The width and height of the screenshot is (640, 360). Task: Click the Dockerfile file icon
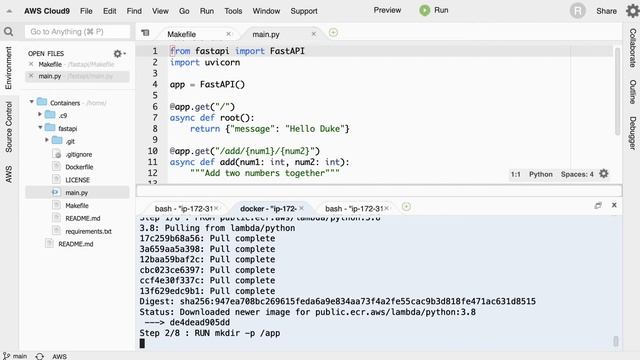56,167
